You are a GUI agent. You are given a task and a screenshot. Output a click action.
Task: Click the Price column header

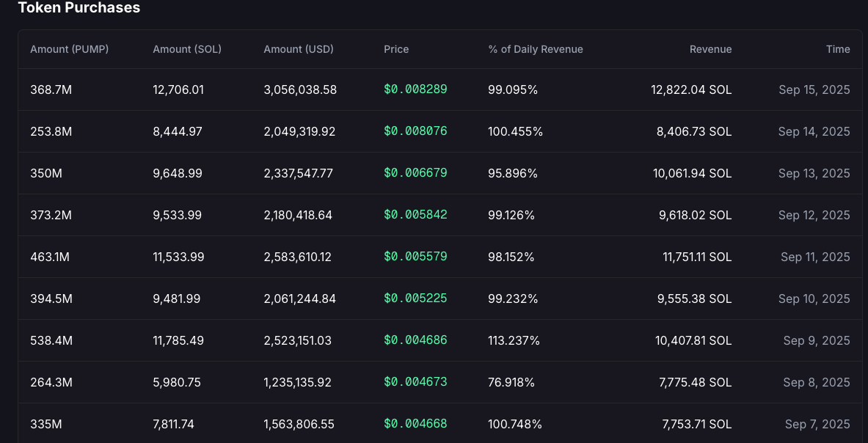tap(396, 49)
